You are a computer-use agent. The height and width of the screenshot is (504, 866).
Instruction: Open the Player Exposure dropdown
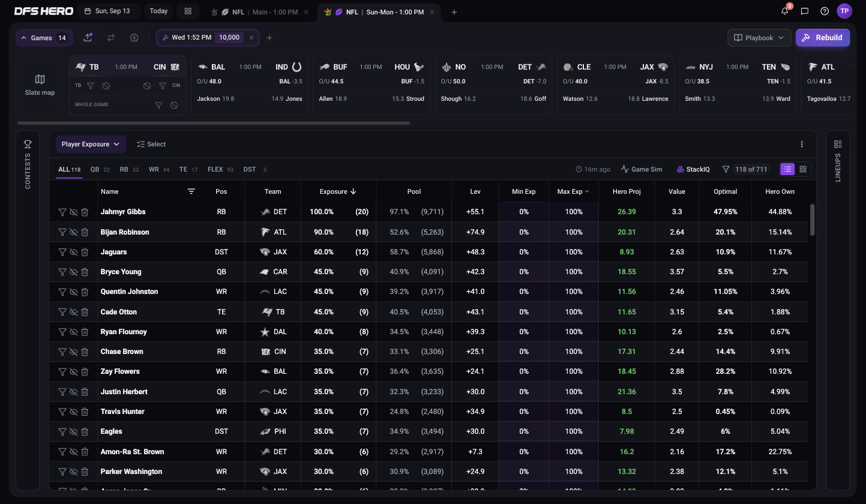91,144
